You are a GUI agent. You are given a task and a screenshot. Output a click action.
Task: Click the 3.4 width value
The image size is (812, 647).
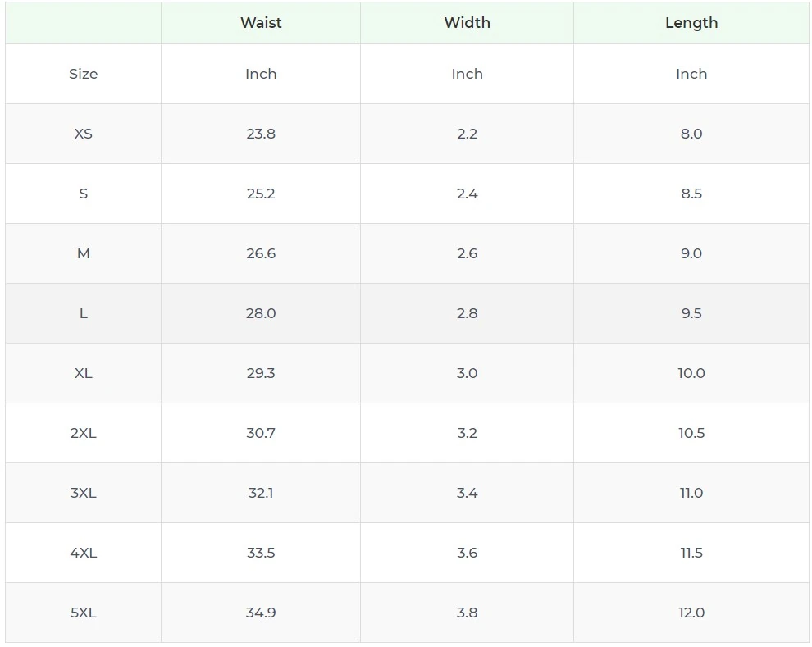click(x=467, y=493)
